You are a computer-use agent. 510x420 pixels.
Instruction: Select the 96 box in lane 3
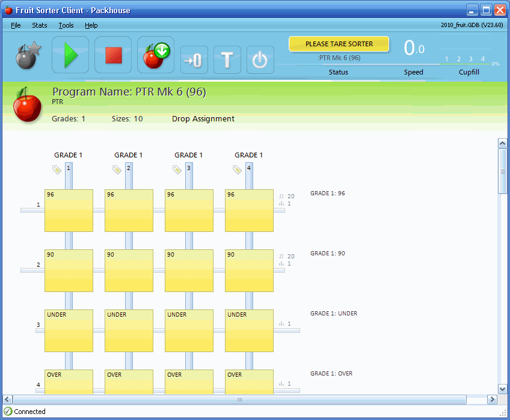pyautogui.click(x=189, y=211)
